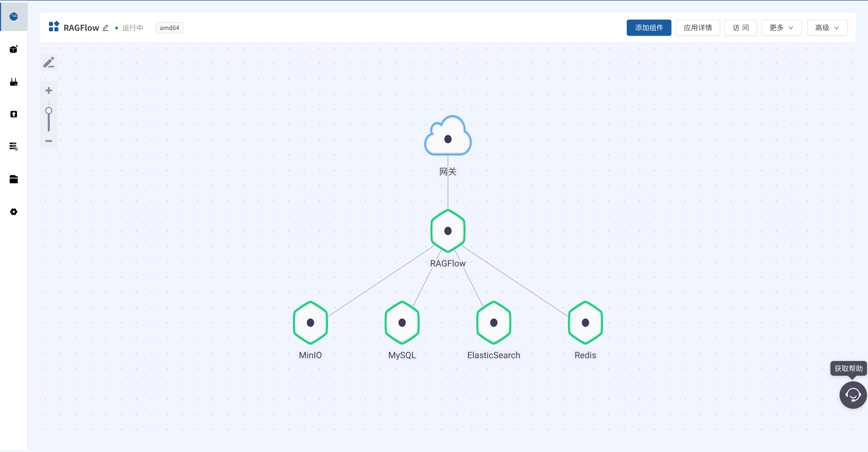Open the server list sidebar icon
The height and width of the screenshot is (452, 868).
(14, 146)
